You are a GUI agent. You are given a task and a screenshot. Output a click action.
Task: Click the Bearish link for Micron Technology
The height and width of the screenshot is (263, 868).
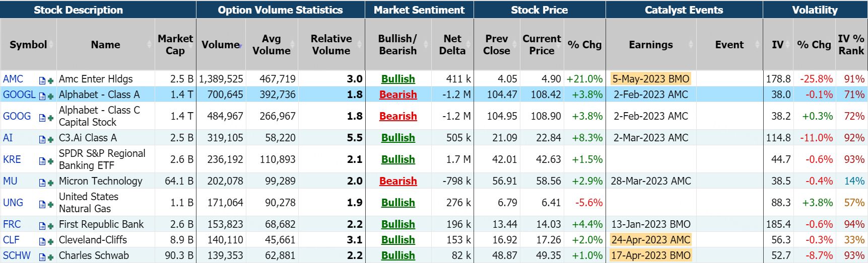tap(398, 181)
